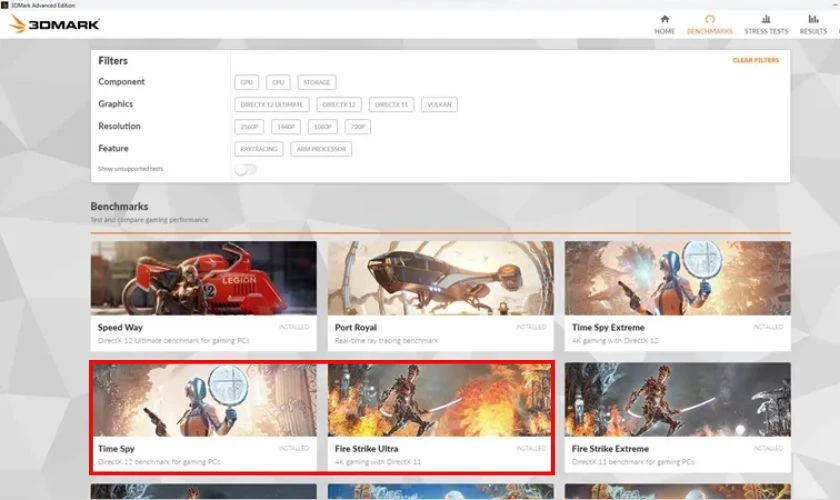840x500 pixels.
Task: Toggle Show unsupported tests switch
Action: (x=245, y=169)
